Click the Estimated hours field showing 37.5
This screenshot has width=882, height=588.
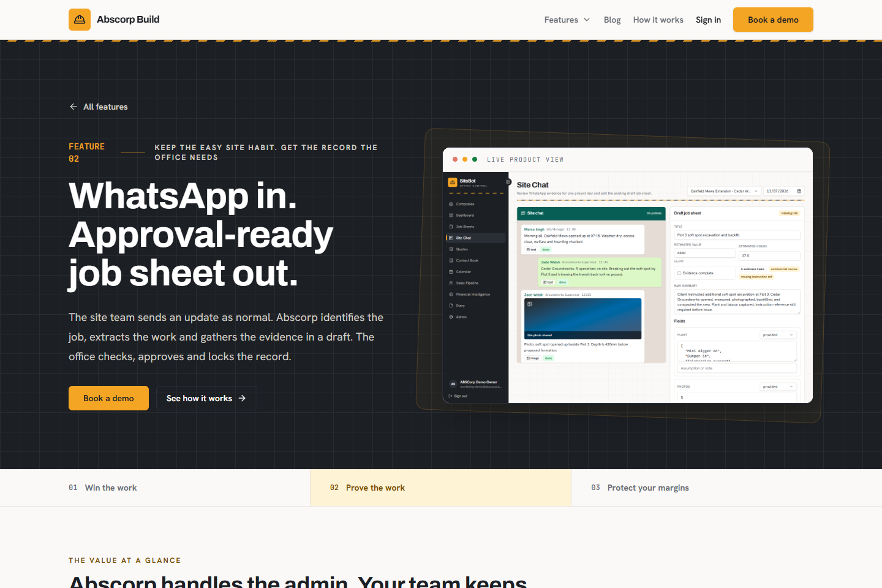click(x=769, y=255)
